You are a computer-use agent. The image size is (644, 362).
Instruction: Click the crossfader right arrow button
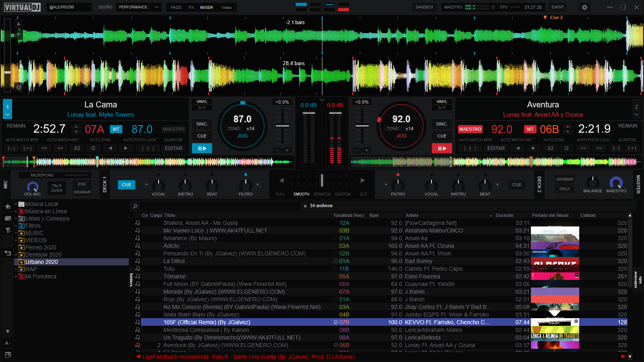(x=363, y=180)
